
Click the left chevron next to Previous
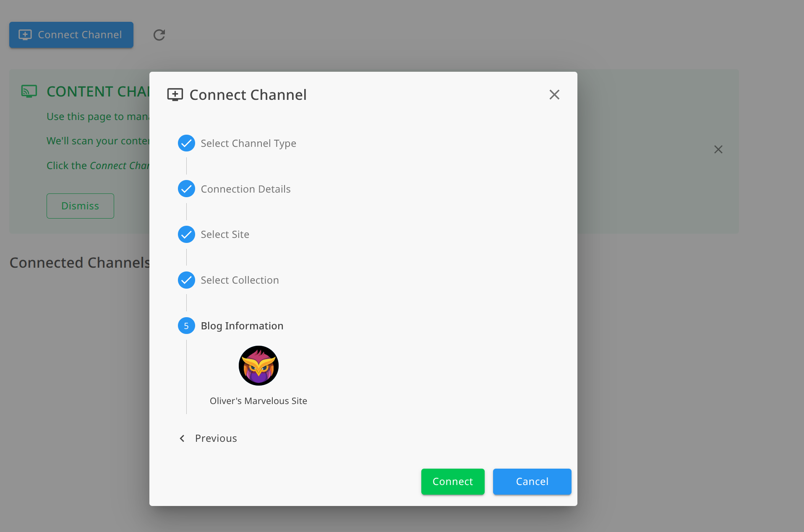182,438
